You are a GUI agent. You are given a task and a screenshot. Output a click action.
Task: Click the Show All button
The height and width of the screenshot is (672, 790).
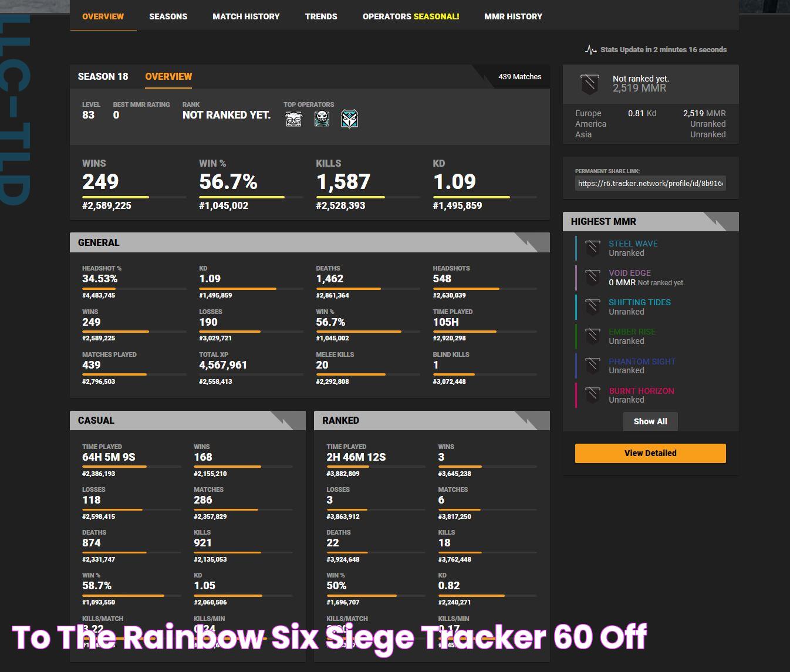[x=650, y=421]
